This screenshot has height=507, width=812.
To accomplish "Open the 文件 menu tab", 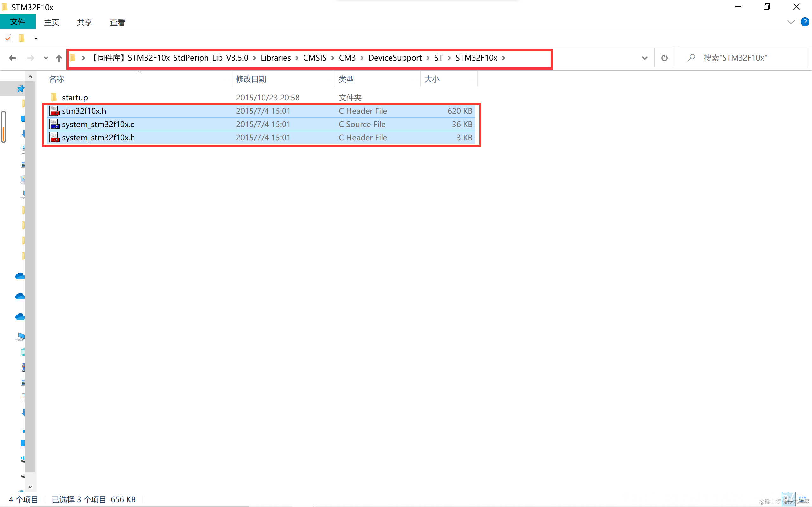I will click(17, 22).
